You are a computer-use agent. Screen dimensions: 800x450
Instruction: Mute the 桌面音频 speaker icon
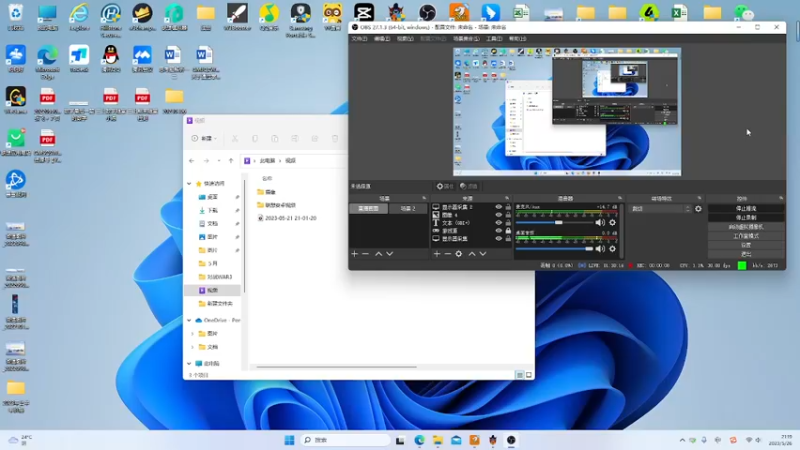point(600,248)
